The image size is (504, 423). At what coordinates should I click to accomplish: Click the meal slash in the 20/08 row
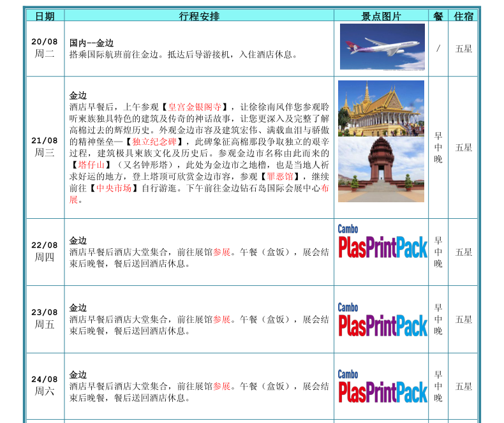pyautogui.click(x=438, y=49)
